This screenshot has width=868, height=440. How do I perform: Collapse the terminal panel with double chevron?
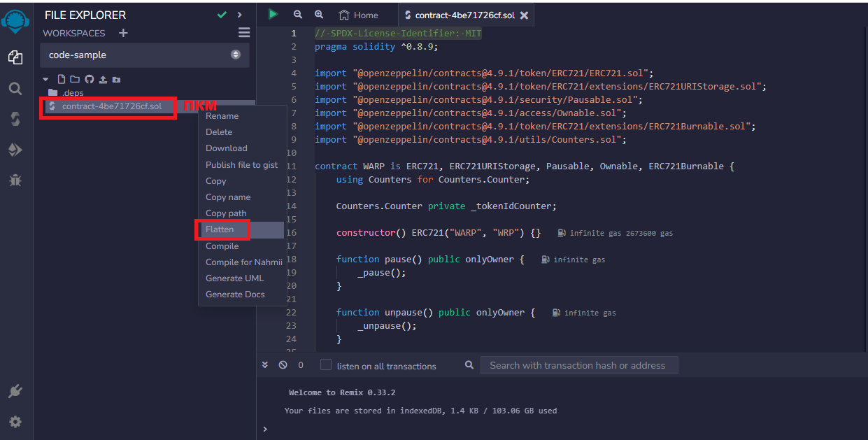[x=265, y=365]
